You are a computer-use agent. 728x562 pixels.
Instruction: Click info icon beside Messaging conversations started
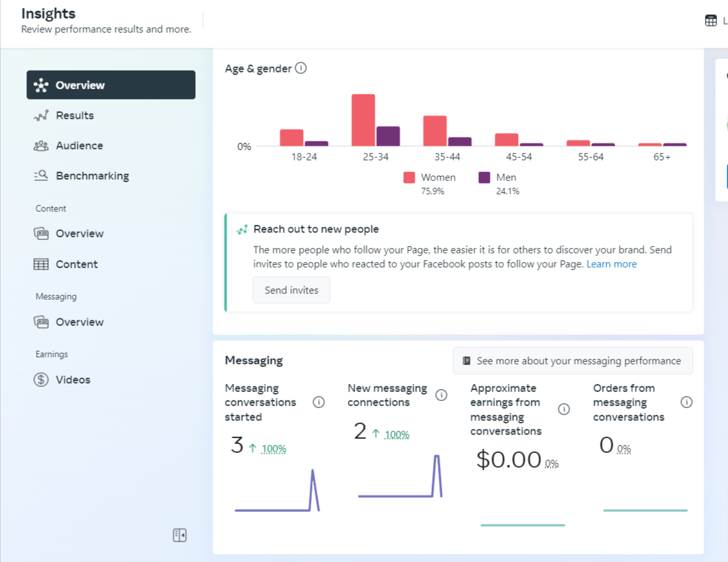[318, 402]
